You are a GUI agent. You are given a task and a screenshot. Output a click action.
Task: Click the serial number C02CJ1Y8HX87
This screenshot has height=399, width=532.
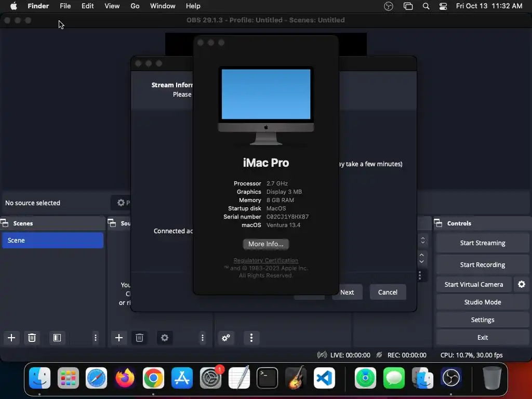tap(287, 217)
